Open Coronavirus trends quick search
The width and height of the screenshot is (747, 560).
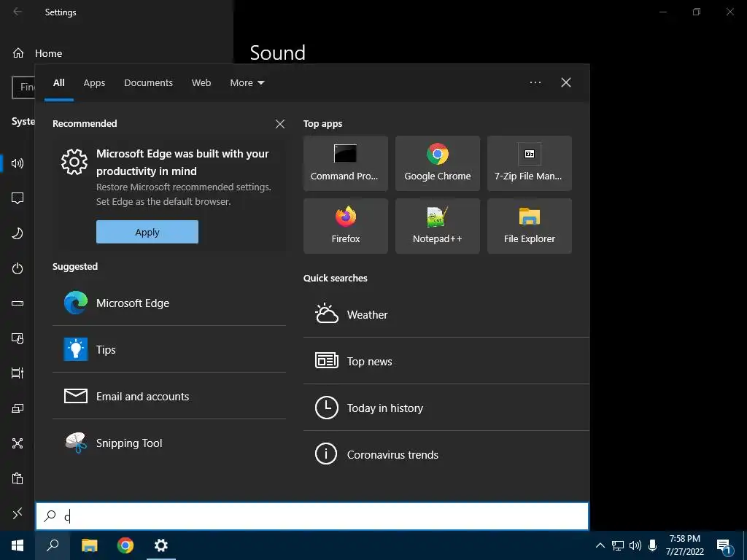446,455
